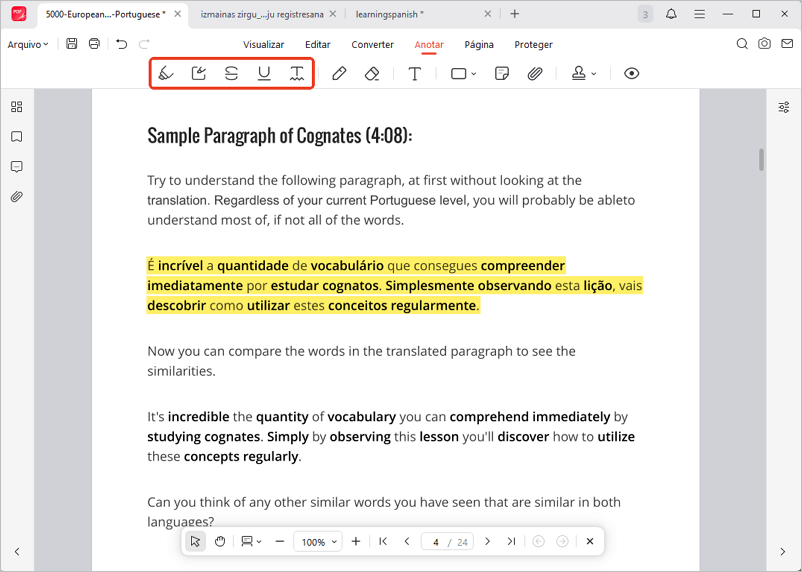
Task: Activate the hand pan tool
Action: (x=220, y=541)
